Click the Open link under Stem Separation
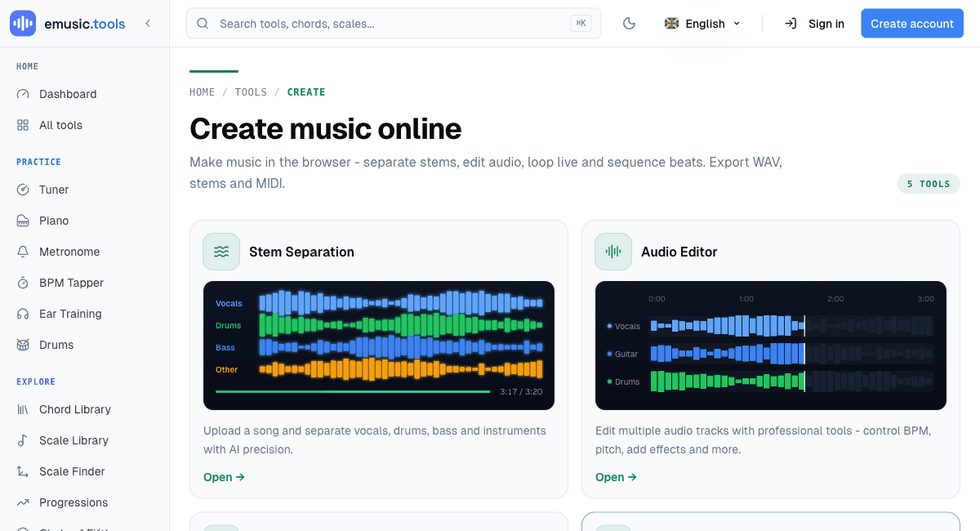Viewport: 980px width, 531px height. [224, 477]
